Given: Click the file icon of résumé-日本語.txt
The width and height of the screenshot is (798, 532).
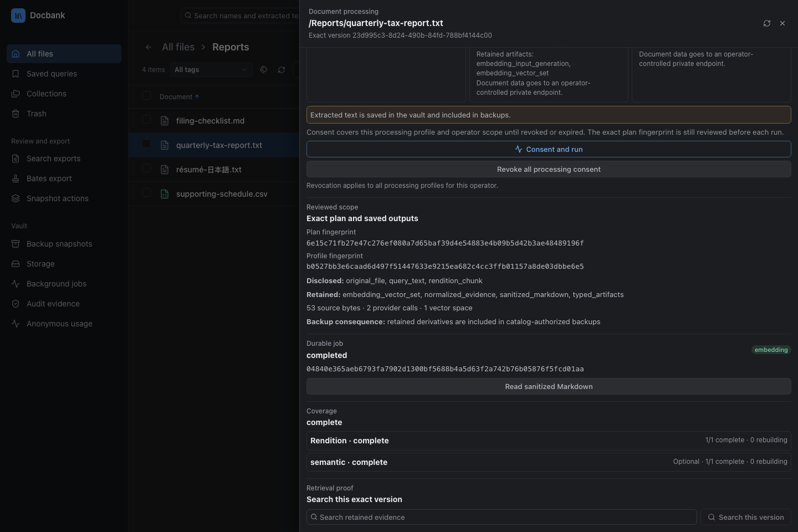Looking at the screenshot, I should (165, 170).
